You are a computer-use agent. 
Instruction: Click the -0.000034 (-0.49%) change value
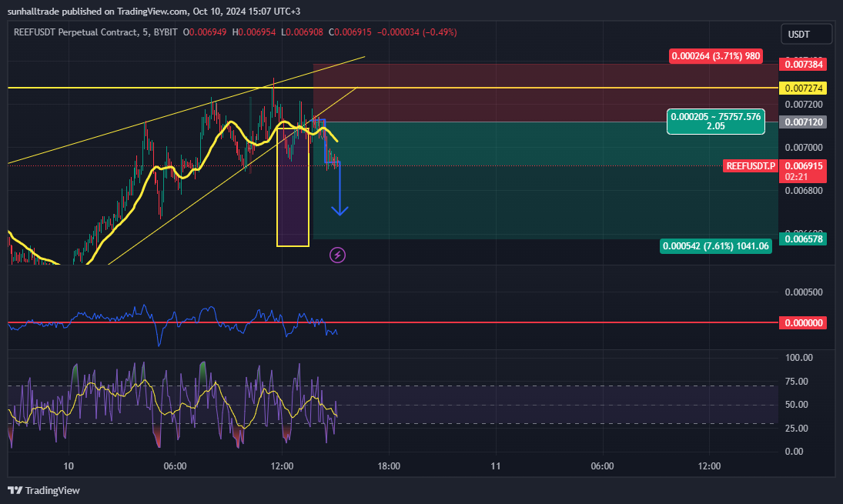pyautogui.click(x=416, y=32)
